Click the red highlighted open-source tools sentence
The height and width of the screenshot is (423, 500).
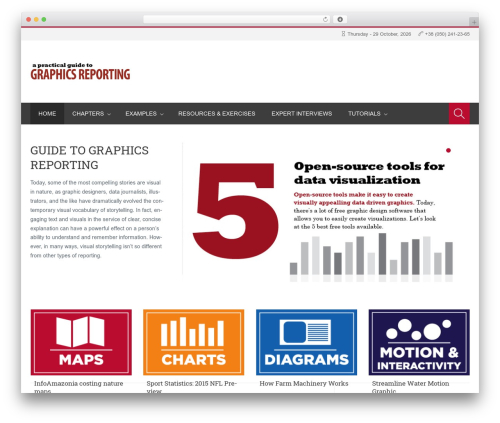354,198
